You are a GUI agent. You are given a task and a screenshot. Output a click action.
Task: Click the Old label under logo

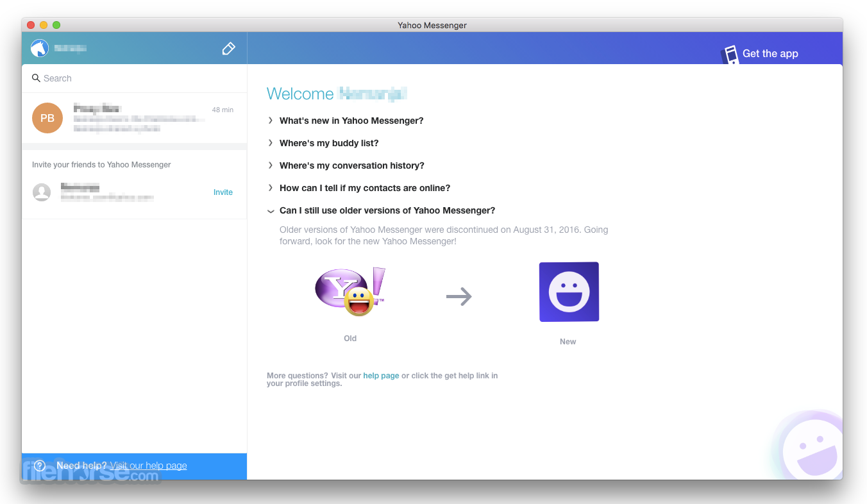(350, 339)
